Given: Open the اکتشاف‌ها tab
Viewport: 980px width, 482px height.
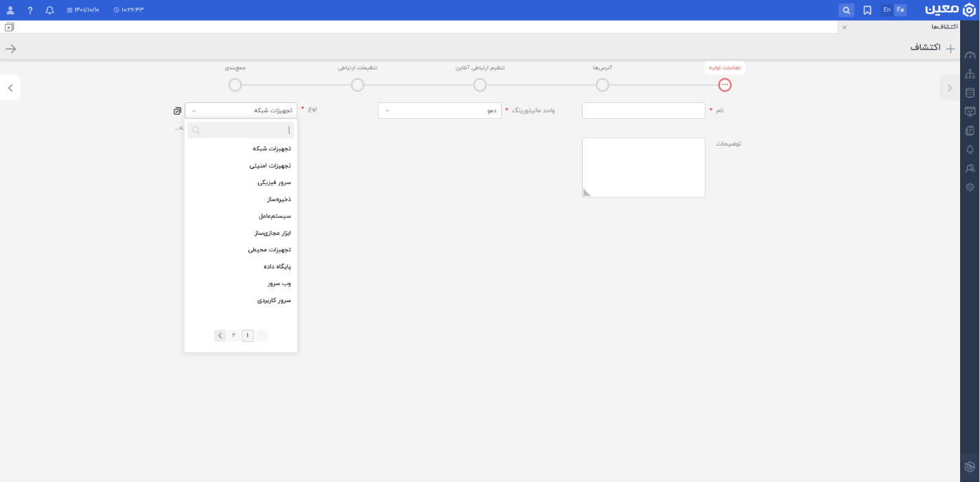Looking at the screenshot, I should [944, 27].
